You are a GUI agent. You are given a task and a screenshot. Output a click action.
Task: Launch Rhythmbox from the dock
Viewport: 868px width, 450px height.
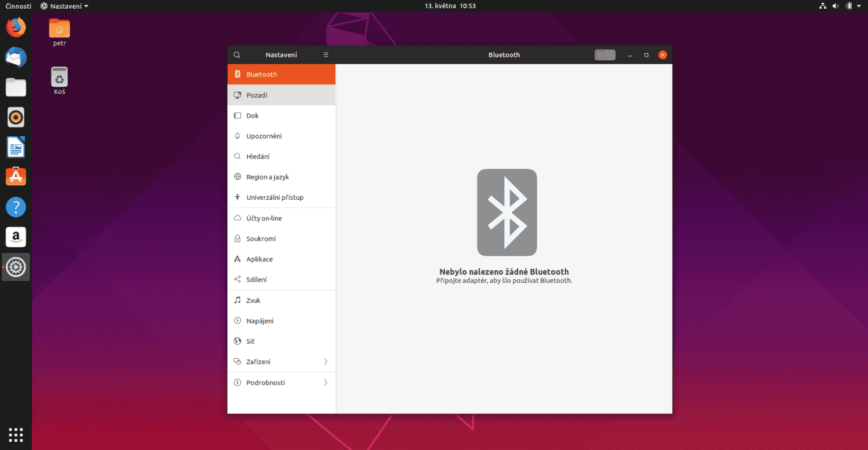tap(16, 117)
